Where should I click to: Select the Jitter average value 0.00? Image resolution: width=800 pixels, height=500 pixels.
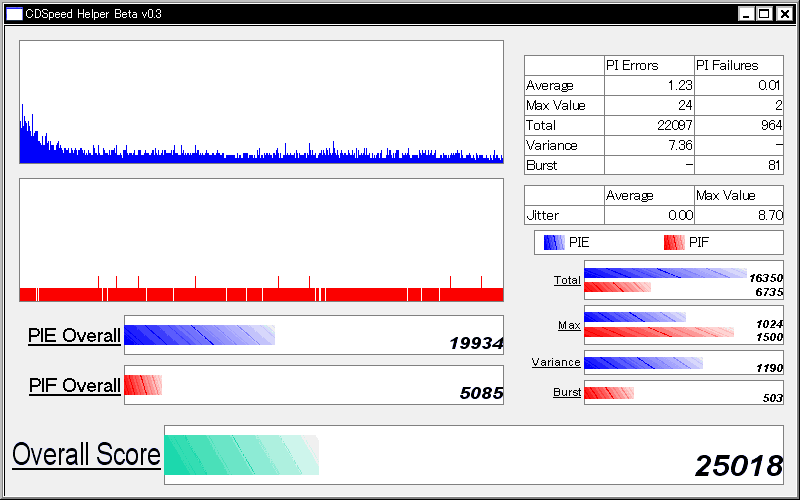[680, 215]
